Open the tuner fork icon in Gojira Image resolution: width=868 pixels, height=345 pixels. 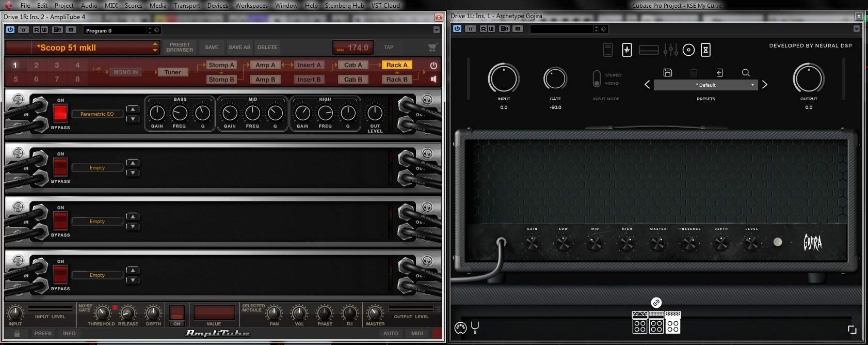(x=475, y=327)
